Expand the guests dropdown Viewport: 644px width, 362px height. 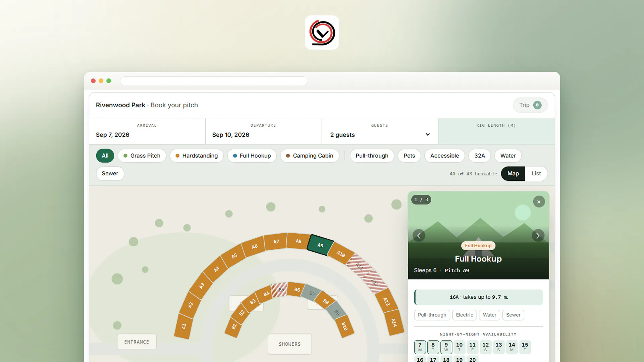pos(380,135)
